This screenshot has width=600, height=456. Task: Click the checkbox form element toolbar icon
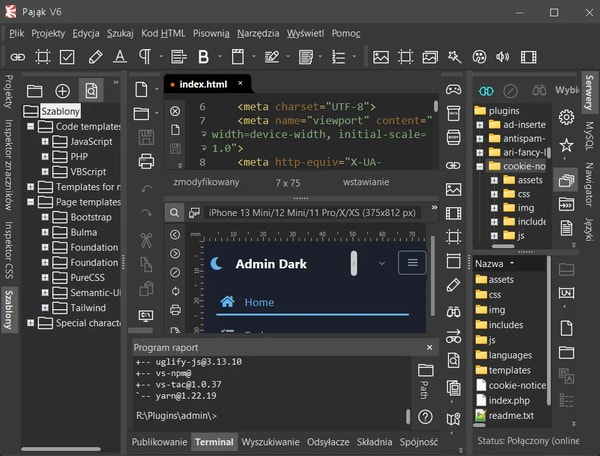[67, 57]
